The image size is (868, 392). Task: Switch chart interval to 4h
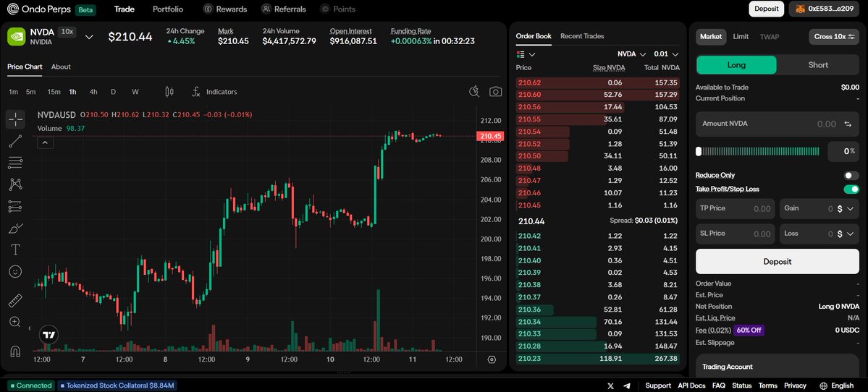point(93,92)
